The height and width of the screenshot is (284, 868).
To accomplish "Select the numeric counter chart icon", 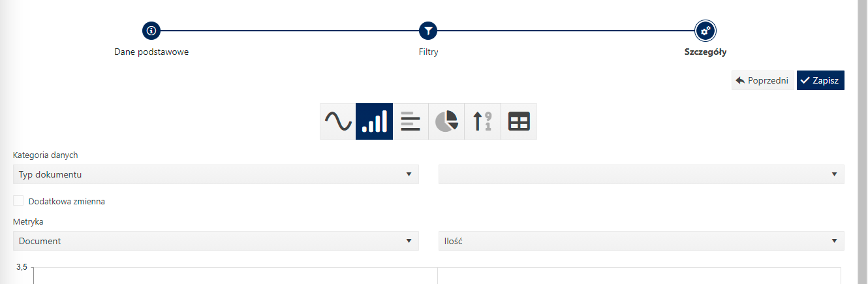I will pos(482,121).
